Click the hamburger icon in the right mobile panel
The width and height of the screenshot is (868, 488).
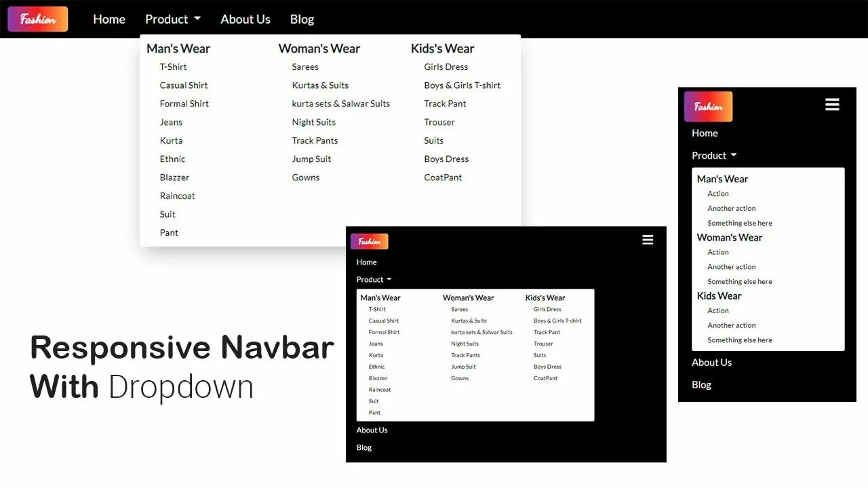coord(832,104)
